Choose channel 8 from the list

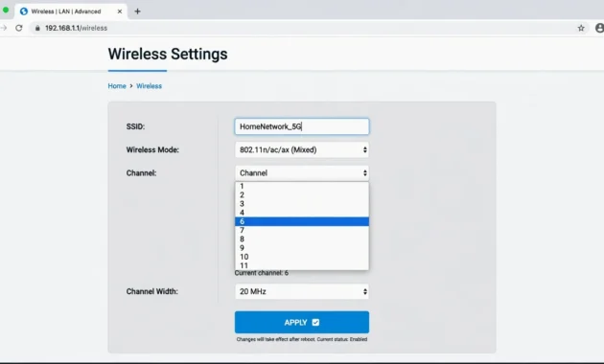pos(302,239)
